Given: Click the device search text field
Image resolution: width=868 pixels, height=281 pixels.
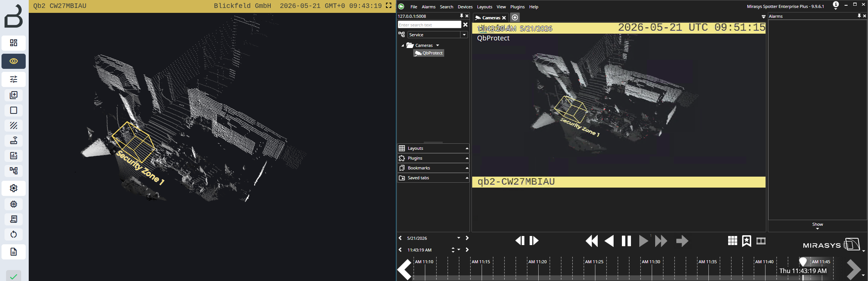Looking at the screenshot, I should 429,25.
